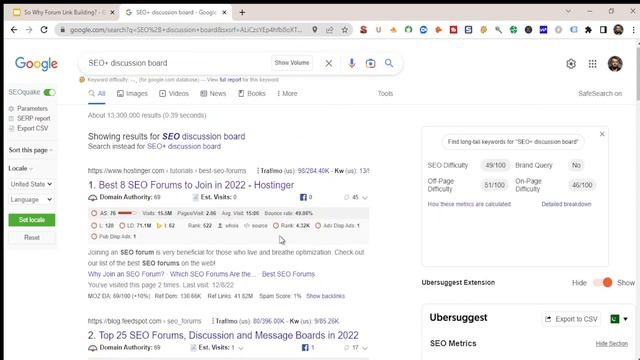The image size is (640, 360).
Task: Open Google quick settings gear icon
Action: 571,64
